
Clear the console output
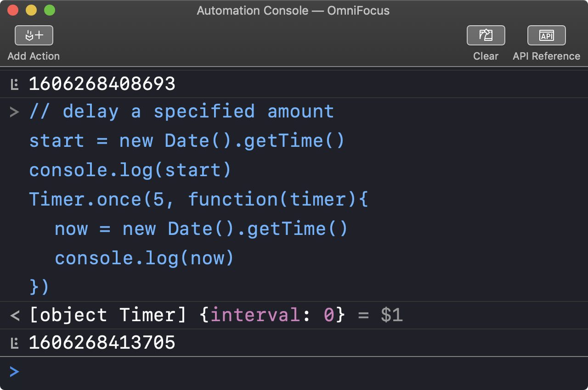tap(486, 35)
